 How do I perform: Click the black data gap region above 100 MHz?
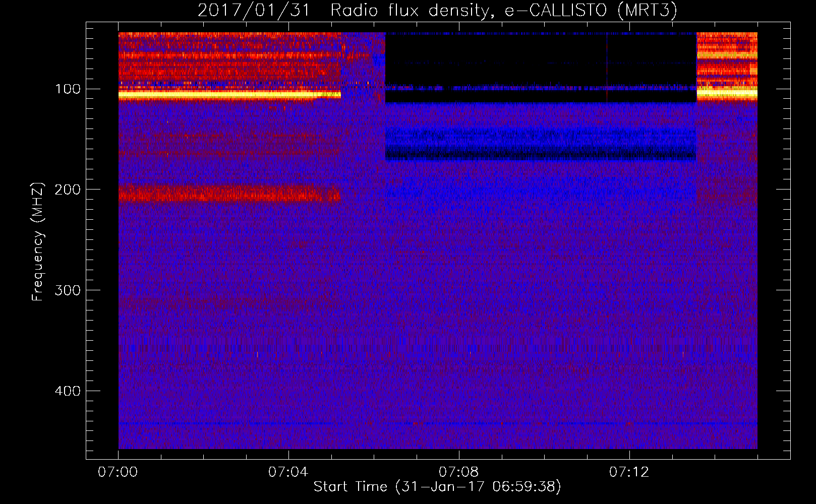click(541, 60)
